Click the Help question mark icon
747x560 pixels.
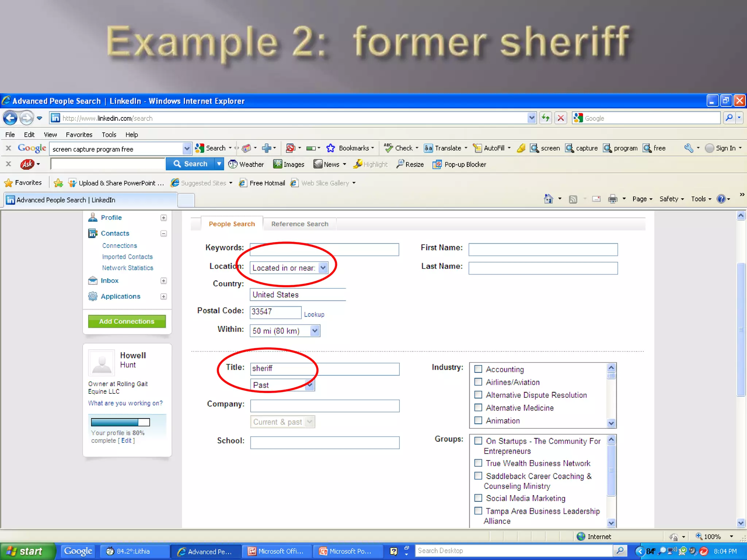[x=721, y=199]
